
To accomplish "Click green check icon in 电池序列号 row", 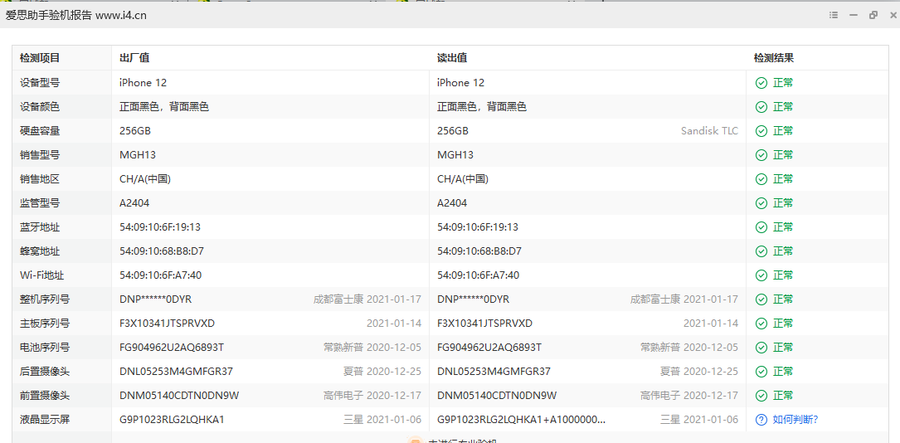I will pyautogui.click(x=761, y=348).
